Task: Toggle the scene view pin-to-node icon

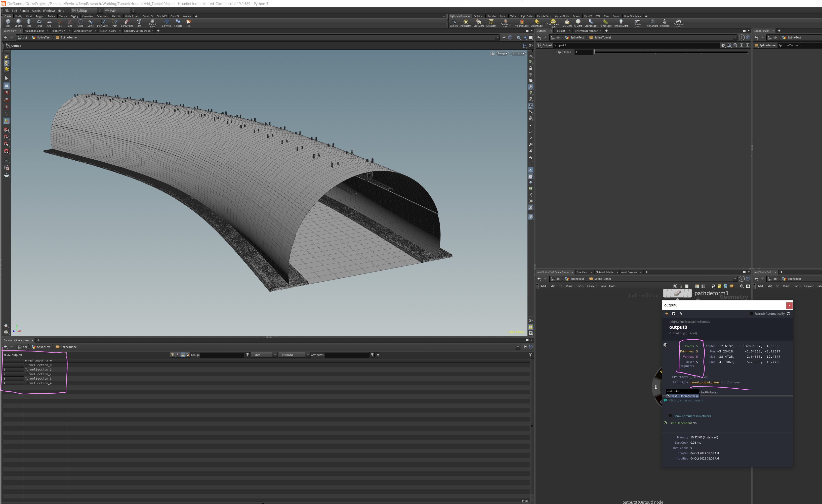Action: (504, 38)
